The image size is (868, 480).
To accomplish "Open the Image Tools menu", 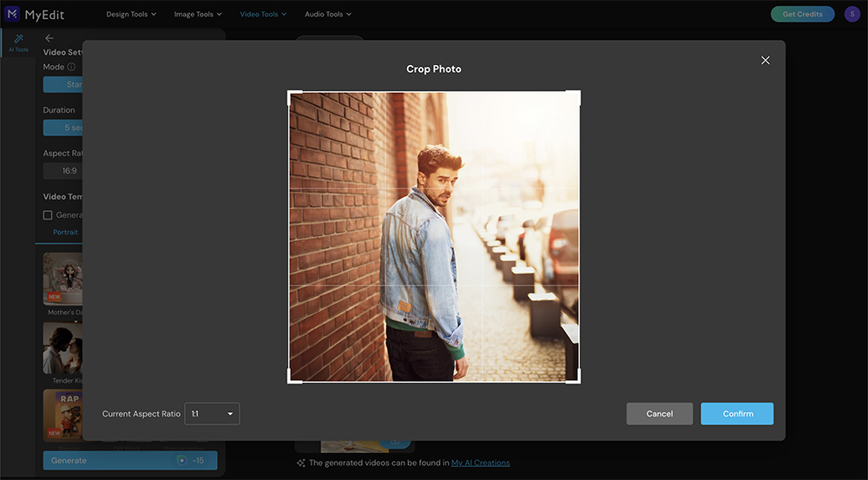I will click(198, 15).
